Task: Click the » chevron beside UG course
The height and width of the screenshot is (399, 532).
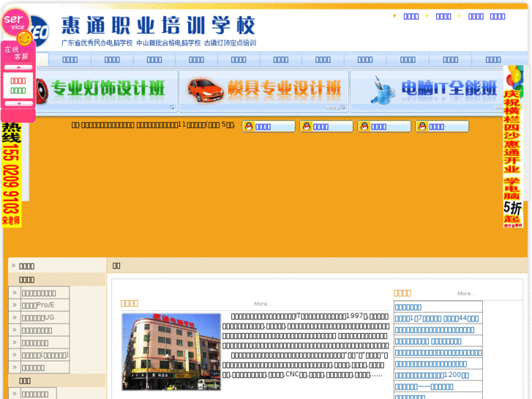Action: (x=15, y=318)
